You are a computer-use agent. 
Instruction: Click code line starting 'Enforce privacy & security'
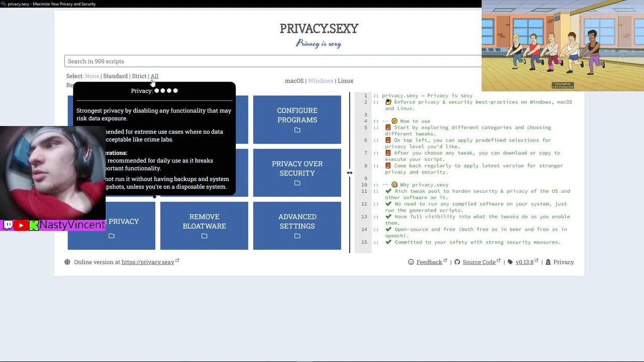(x=478, y=105)
